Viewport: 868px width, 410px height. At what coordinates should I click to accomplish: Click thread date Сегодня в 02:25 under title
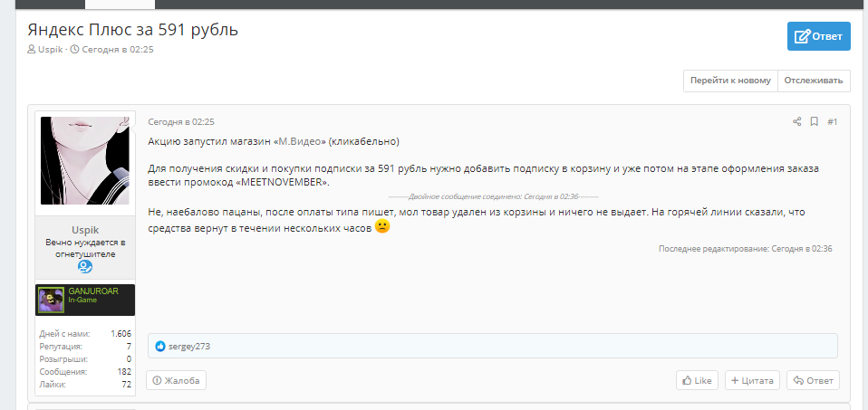click(118, 49)
